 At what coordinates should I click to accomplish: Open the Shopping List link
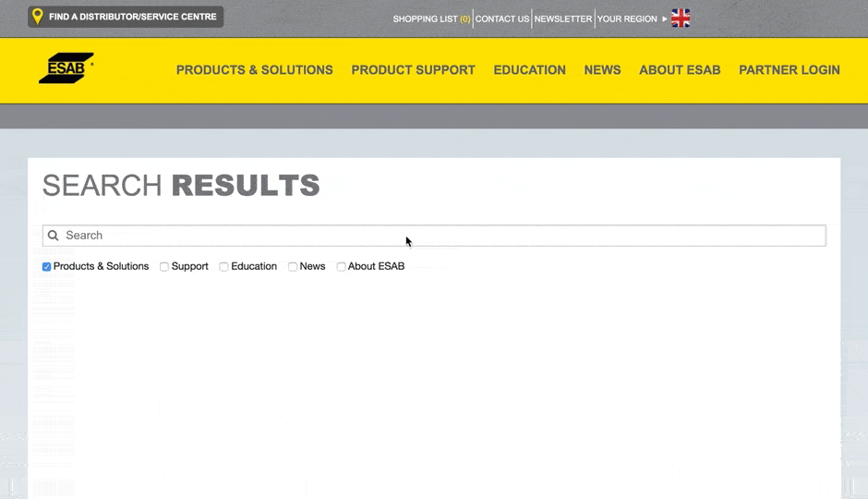431,18
